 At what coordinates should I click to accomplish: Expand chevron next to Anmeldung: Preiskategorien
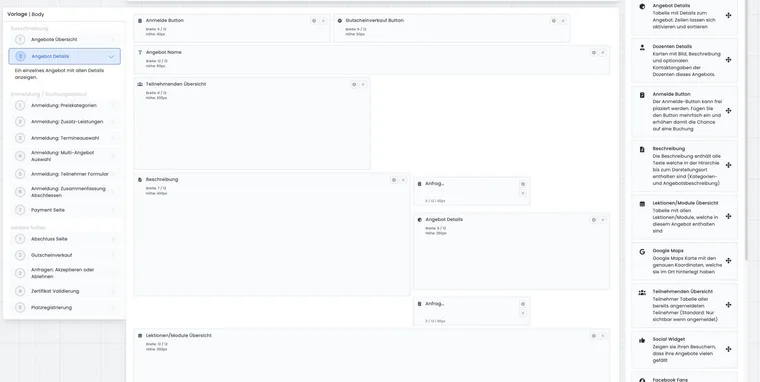112,106
